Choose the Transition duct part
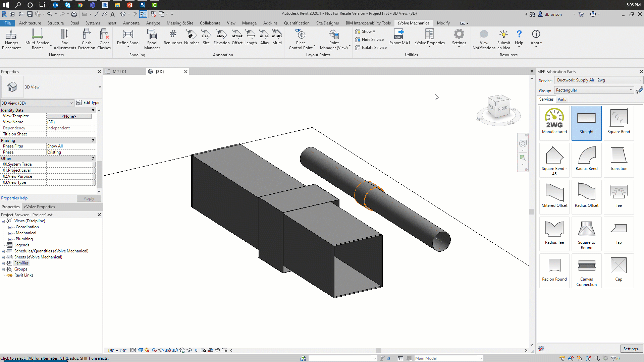This screenshot has height=362, width=644. click(x=619, y=160)
